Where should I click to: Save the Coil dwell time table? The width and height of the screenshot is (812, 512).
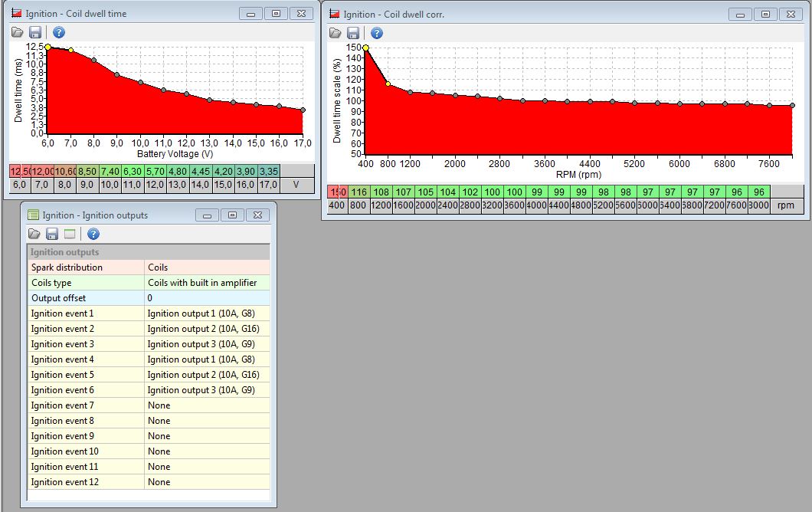(34, 32)
